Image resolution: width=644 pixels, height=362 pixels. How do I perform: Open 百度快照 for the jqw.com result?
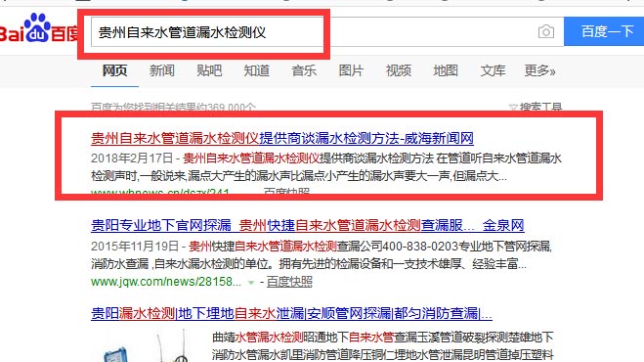tap(289, 282)
